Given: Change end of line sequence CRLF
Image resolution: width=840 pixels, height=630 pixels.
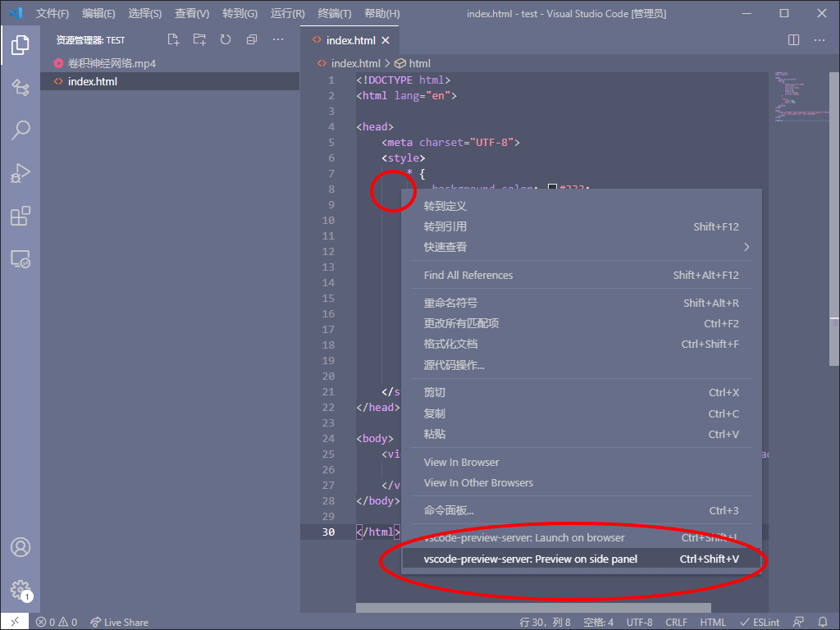Looking at the screenshot, I should [676, 622].
